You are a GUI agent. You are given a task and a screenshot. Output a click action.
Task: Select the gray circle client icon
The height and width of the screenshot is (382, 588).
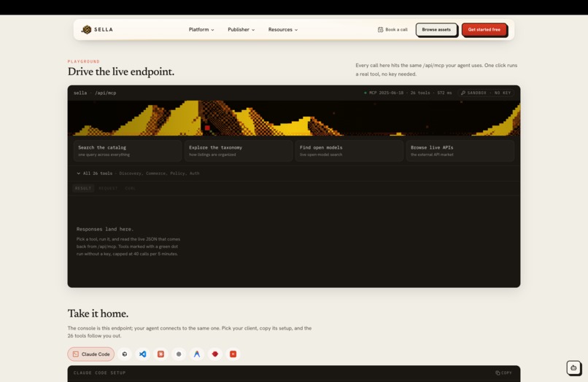click(179, 354)
